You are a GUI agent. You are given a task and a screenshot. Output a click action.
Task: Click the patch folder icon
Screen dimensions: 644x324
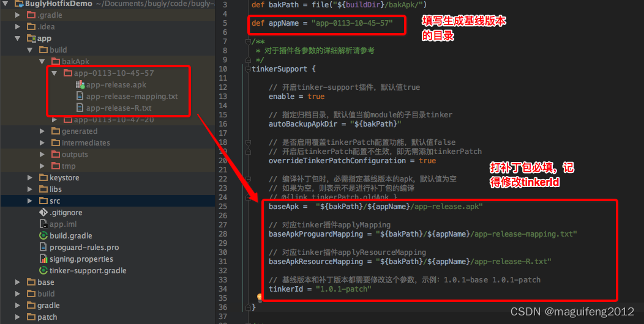point(31,317)
